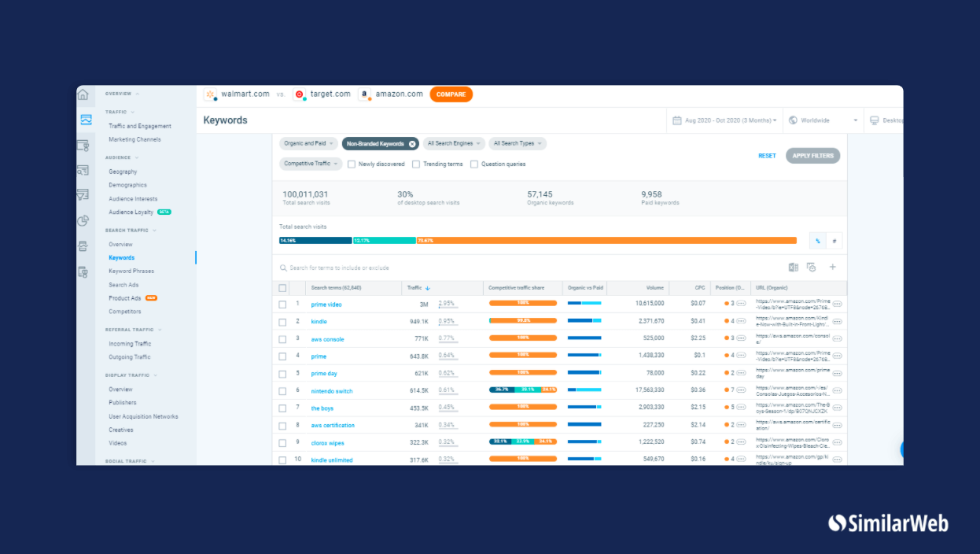The image size is (980, 554).
Task: Remove the Non-Branded Keywords filter chip
Action: (412, 144)
